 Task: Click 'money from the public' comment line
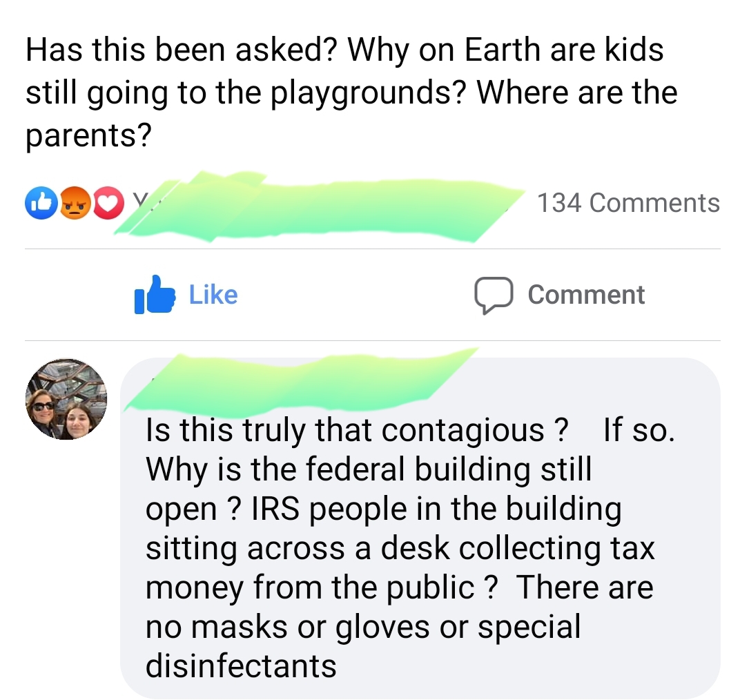tap(309, 588)
